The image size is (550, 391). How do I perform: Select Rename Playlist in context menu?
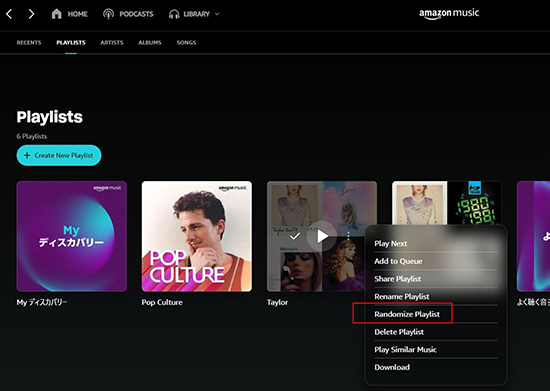(436, 297)
